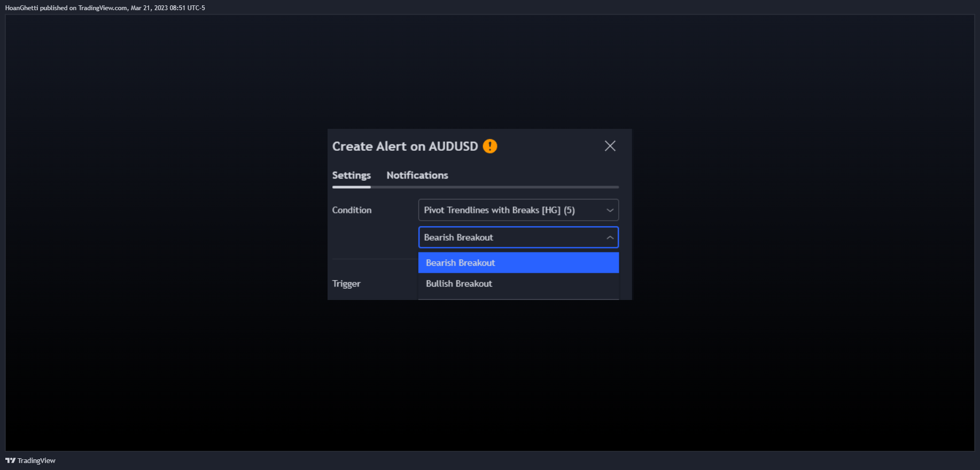Screen dimensions: 980x470
Task: Click the Bearish Breakout combo box field
Action: (518, 237)
